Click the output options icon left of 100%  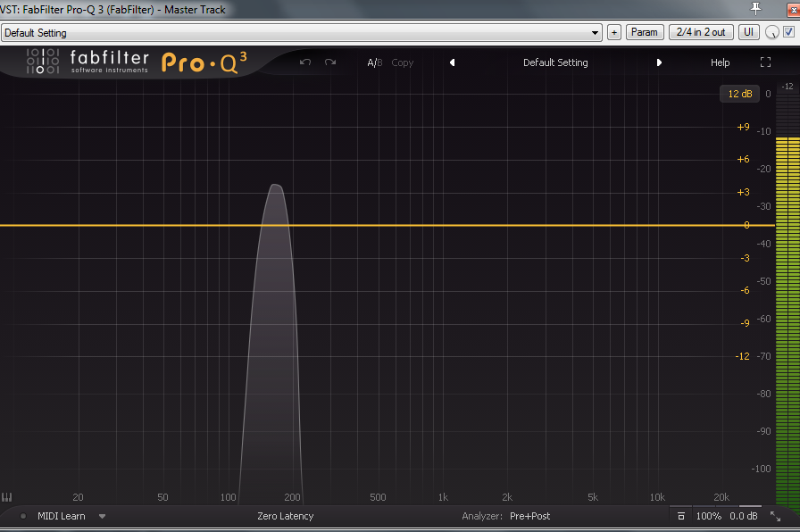(x=680, y=516)
